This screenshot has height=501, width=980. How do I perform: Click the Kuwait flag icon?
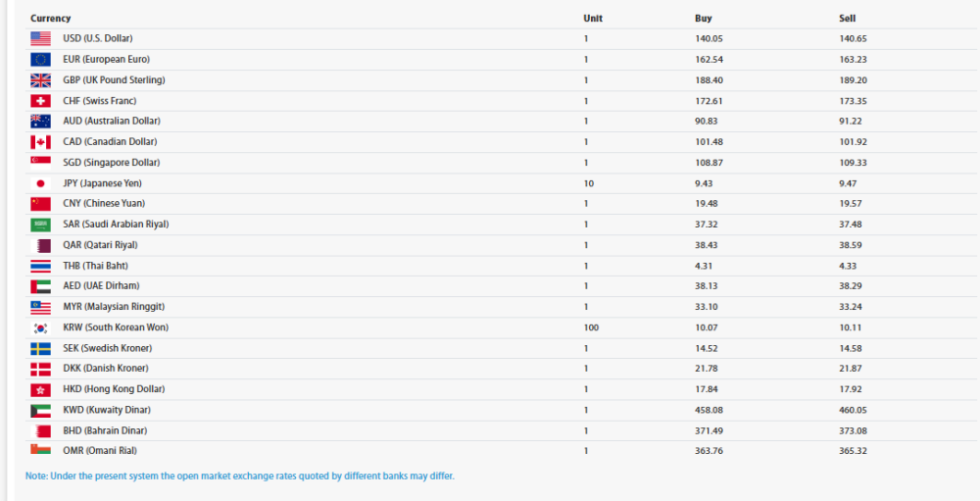(40, 410)
